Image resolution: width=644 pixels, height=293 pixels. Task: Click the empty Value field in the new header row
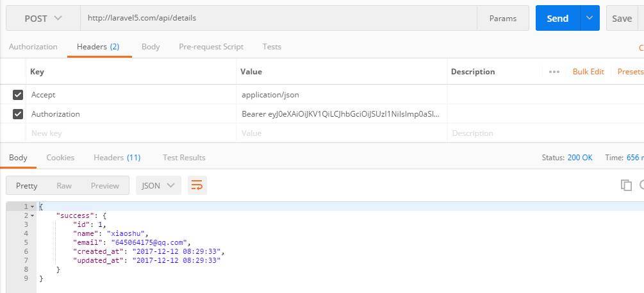(342, 133)
